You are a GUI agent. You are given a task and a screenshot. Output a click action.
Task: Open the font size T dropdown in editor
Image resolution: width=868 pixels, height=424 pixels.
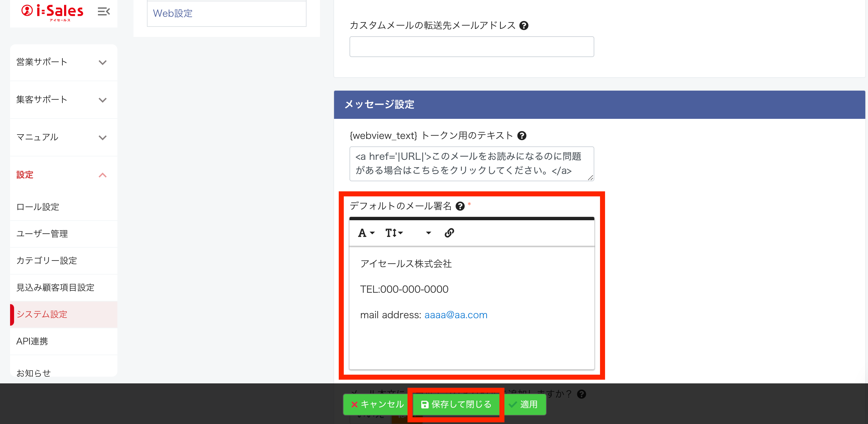[394, 233]
